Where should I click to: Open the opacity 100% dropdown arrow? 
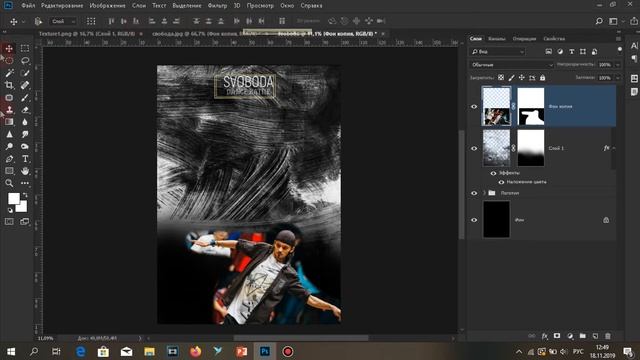618,65
